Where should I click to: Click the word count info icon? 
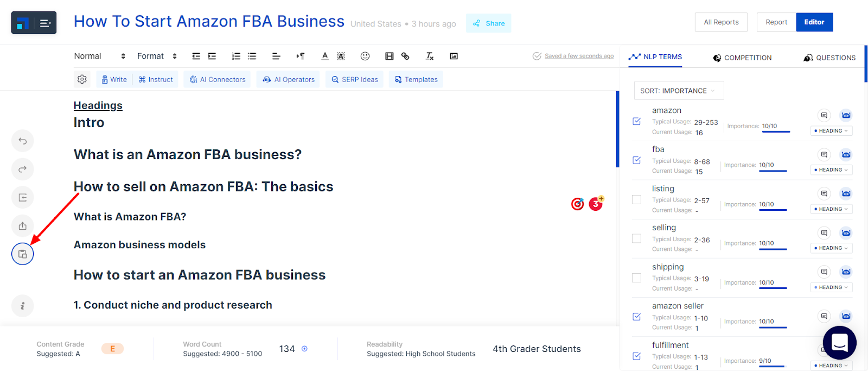(x=304, y=349)
